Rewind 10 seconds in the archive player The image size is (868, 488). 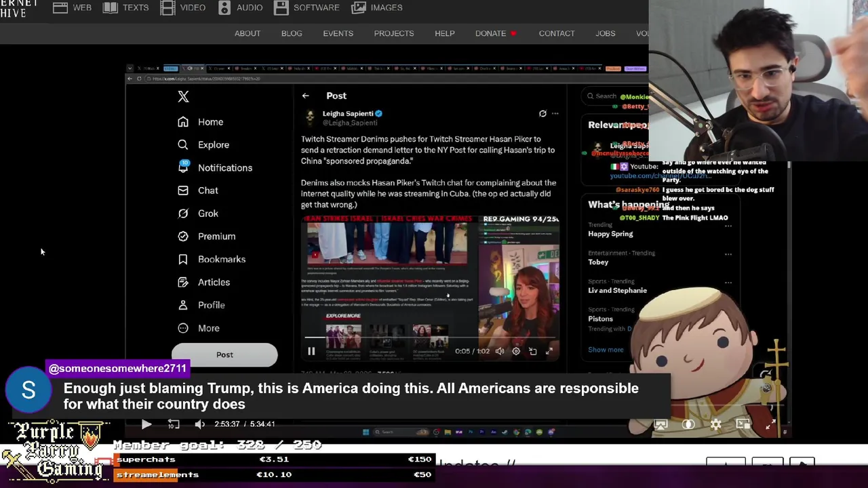174,424
